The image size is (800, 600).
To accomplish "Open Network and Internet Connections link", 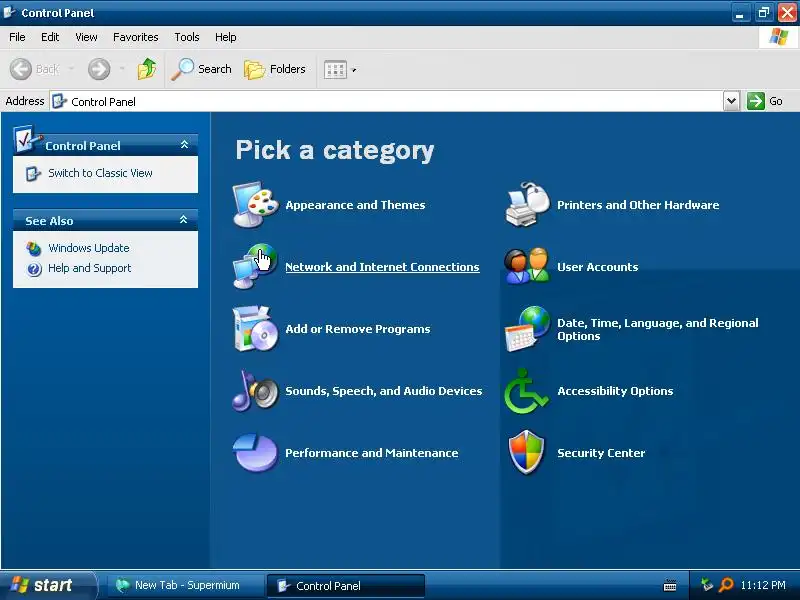I will click(x=382, y=267).
